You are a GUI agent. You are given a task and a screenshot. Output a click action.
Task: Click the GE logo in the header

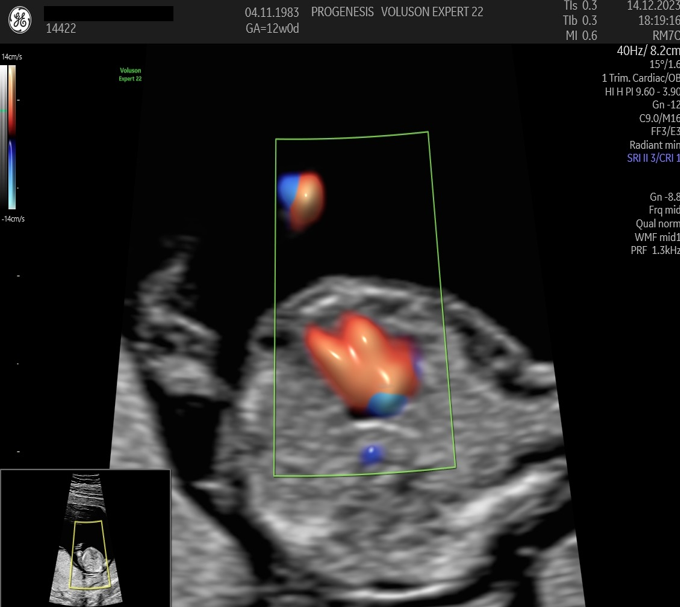point(20,18)
